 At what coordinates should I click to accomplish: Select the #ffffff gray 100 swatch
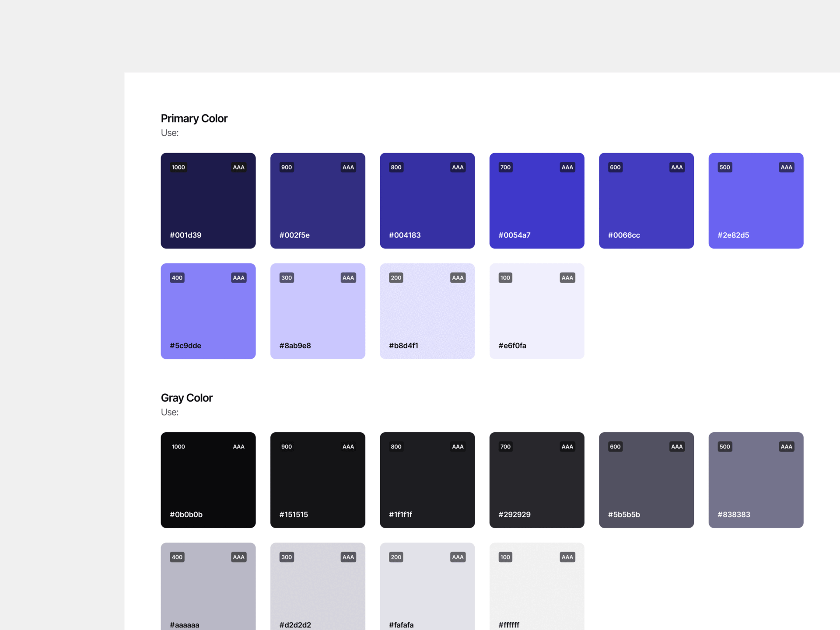pyautogui.click(x=537, y=586)
